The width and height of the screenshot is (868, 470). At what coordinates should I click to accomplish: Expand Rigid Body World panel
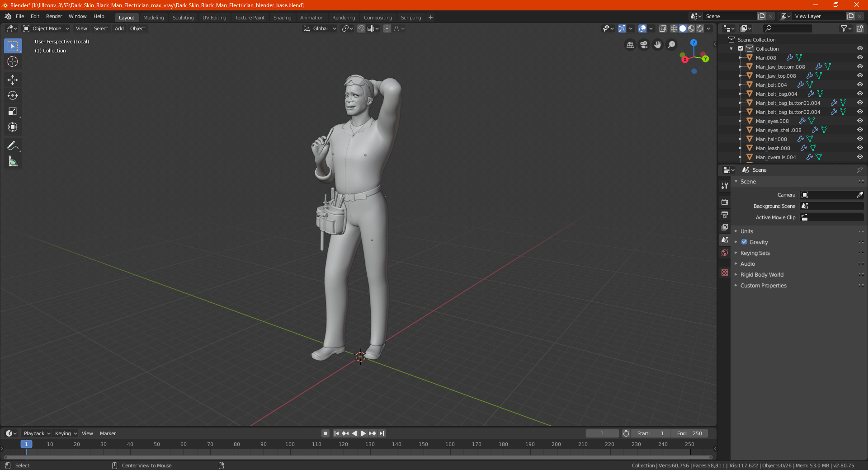(762, 274)
